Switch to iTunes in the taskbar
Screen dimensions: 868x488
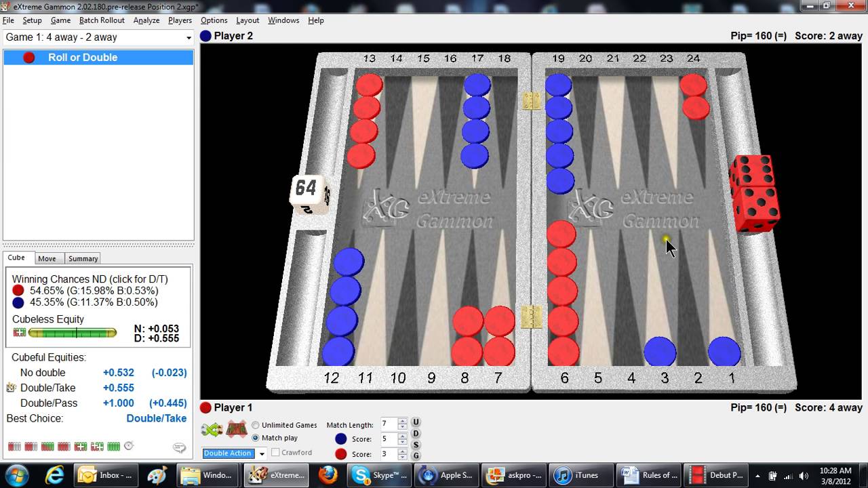581,474
